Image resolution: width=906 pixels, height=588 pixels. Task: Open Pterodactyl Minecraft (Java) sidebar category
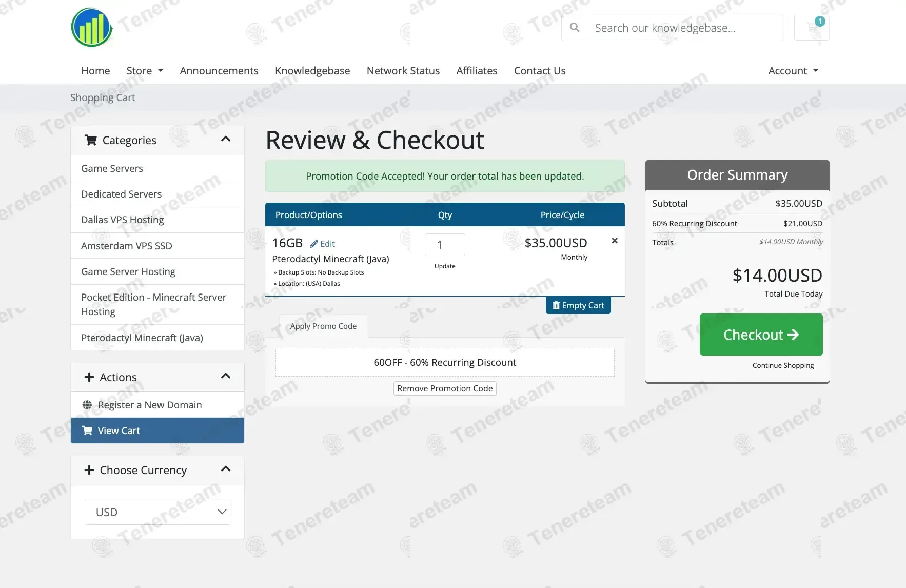[157, 338]
